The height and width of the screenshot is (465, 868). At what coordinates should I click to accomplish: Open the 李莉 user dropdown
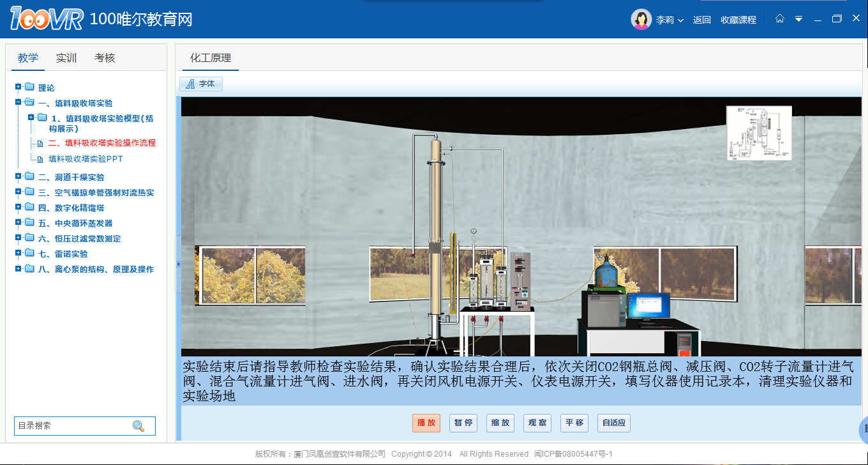coord(669,20)
